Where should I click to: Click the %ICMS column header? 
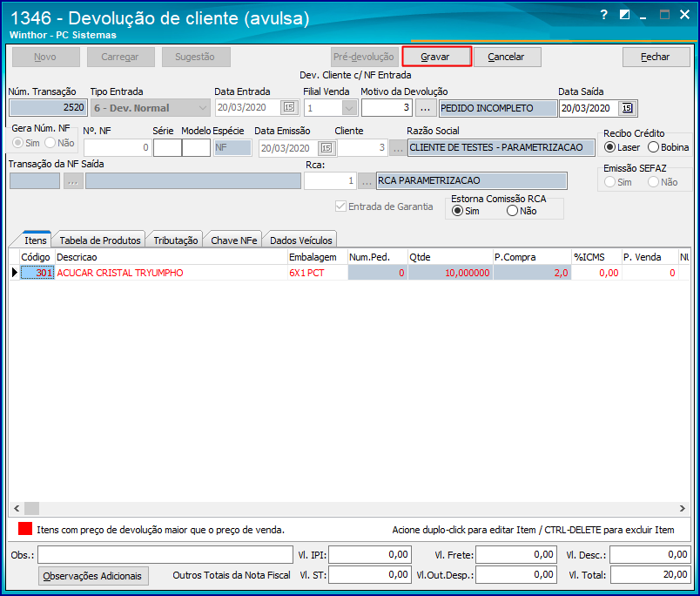click(596, 257)
